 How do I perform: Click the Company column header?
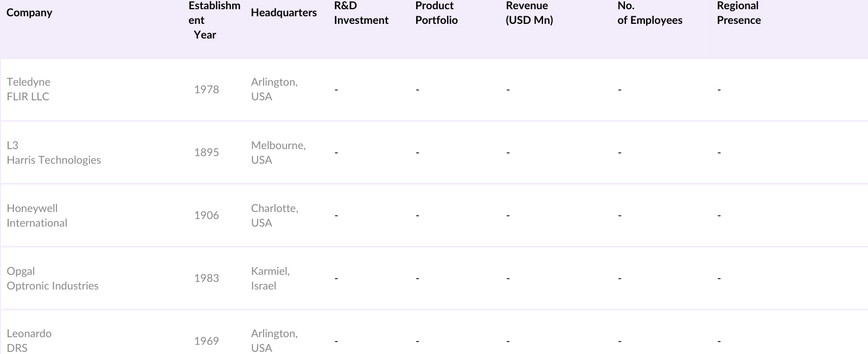(29, 12)
